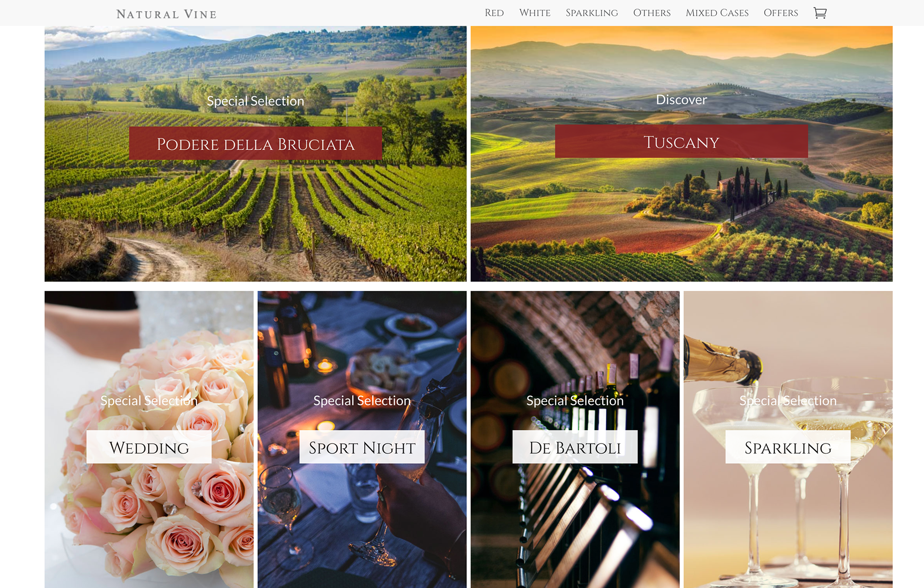
Task: Open the White wines menu
Action: click(x=535, y=13)
